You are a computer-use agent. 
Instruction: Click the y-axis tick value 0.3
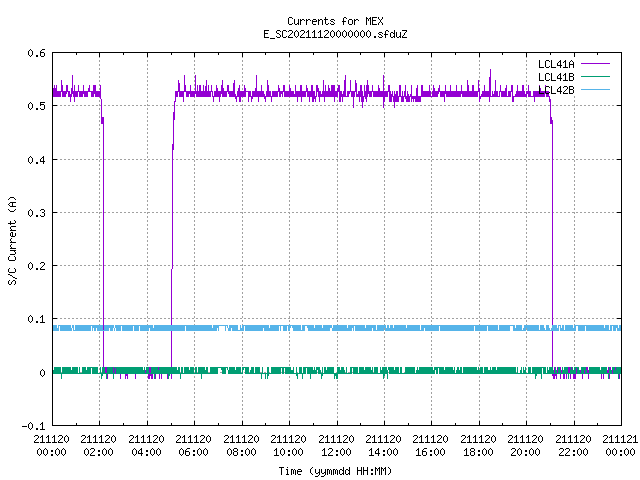pyautogui.click(x=36, y=213)
